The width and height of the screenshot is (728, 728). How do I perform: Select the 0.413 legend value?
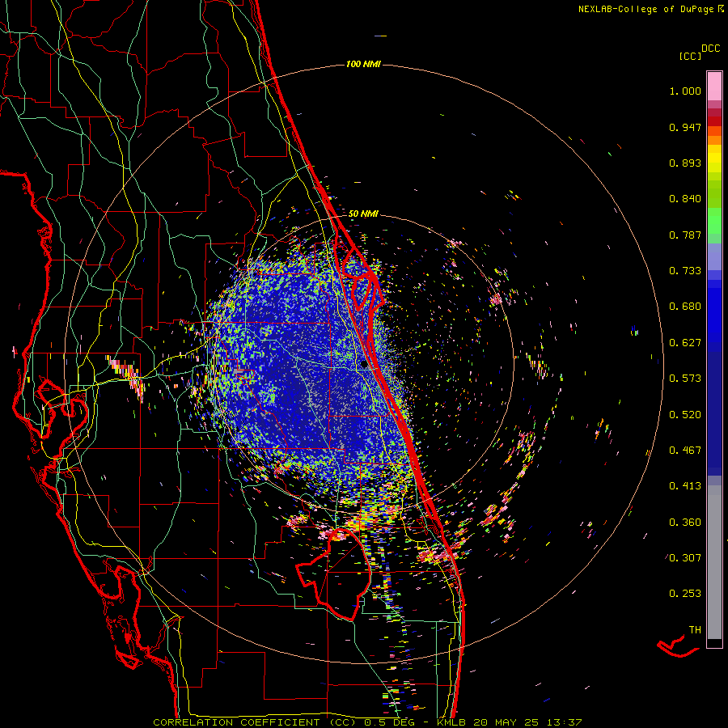(685, 486)
